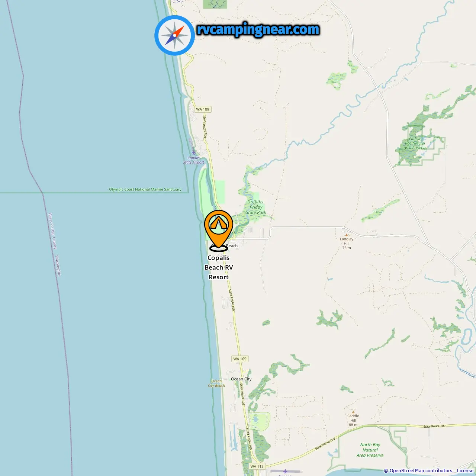Viewport: 476px width, 476px height.
Task: Click the Carlisle Bog Natural Area Preserve label
Action: point(415,143)
